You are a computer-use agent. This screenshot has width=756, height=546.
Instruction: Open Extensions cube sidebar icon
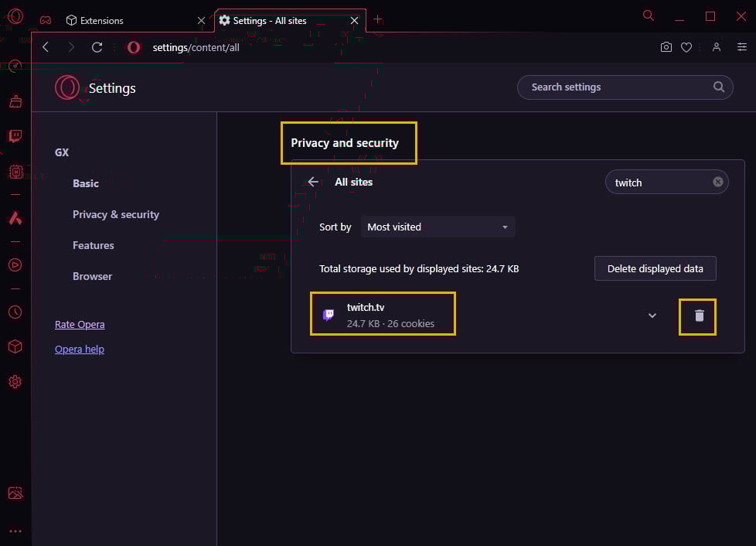15,346
